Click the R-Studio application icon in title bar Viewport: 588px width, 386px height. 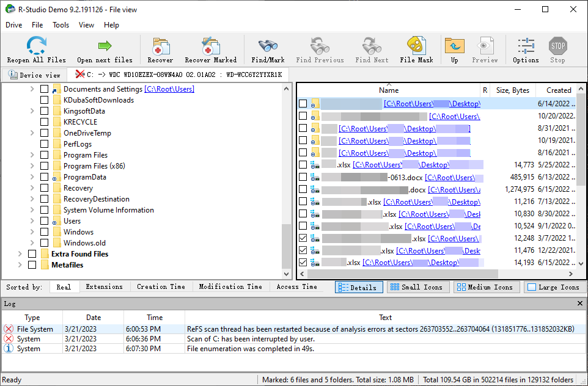click(10, 9)
